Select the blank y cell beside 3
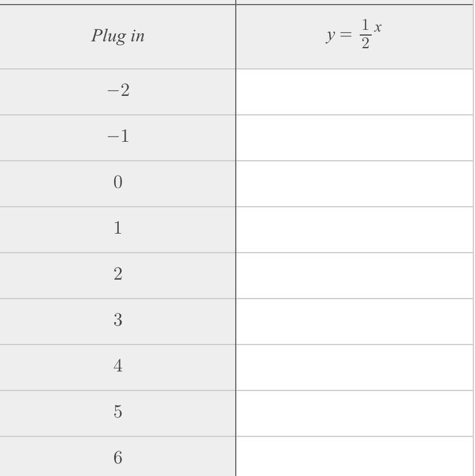This screenshot has width=475, height=476. point(355,322)
